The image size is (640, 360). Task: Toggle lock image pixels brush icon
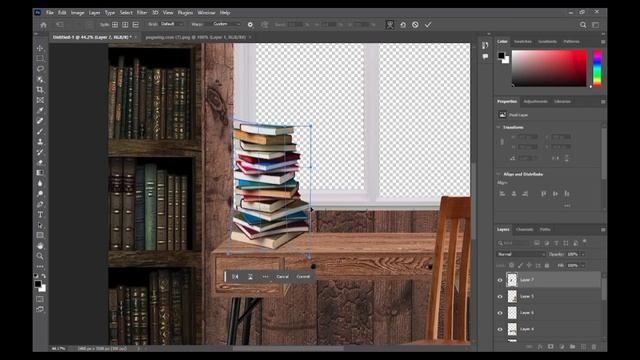tap(520, 265)
